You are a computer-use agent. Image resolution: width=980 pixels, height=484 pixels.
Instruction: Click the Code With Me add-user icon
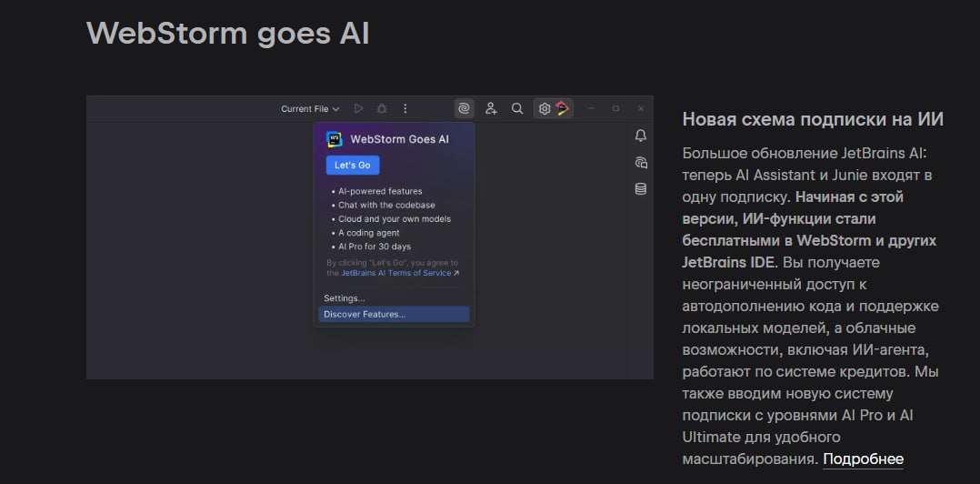[491, 109]
